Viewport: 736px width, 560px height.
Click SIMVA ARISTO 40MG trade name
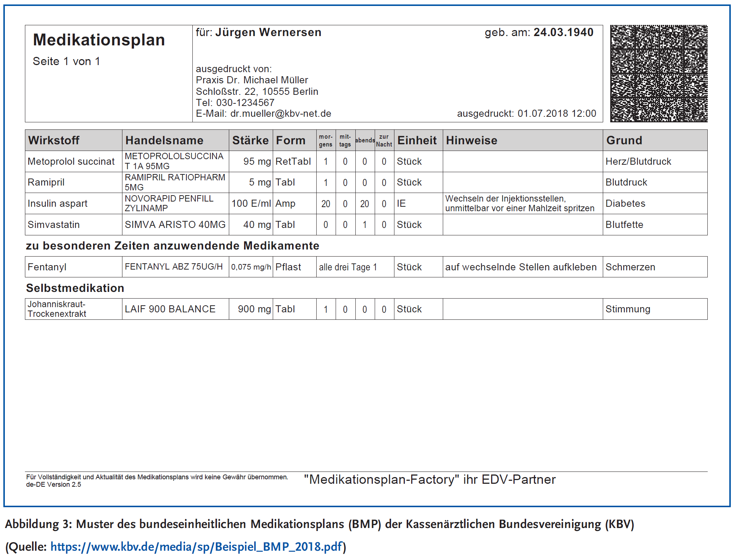(x=175, y=225)
